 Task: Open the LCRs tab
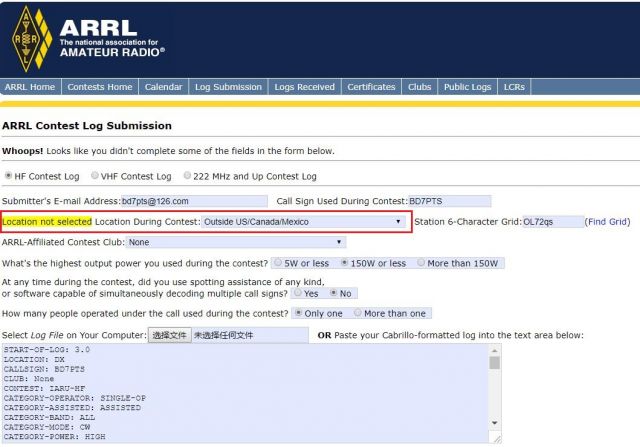pyautogui.click(x=514, y=87)
